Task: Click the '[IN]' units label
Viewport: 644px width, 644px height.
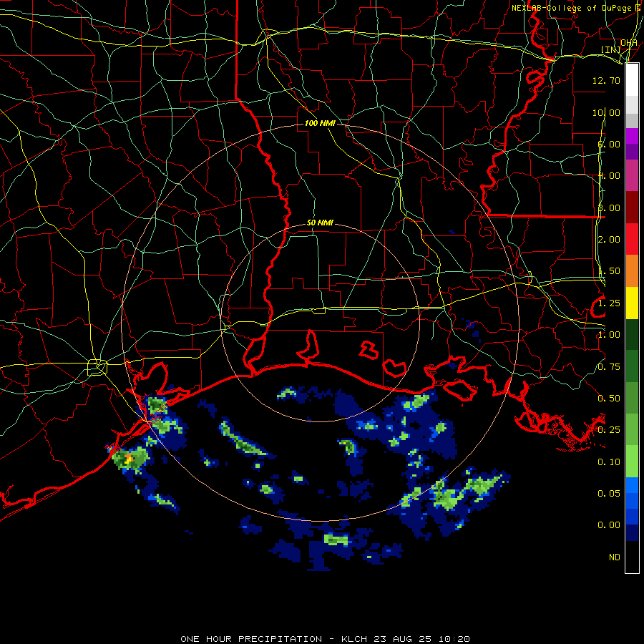Action: [611, 49]
